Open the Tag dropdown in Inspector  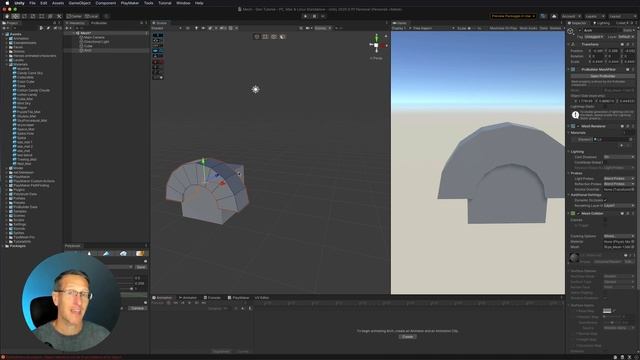[x=594, y=37]
